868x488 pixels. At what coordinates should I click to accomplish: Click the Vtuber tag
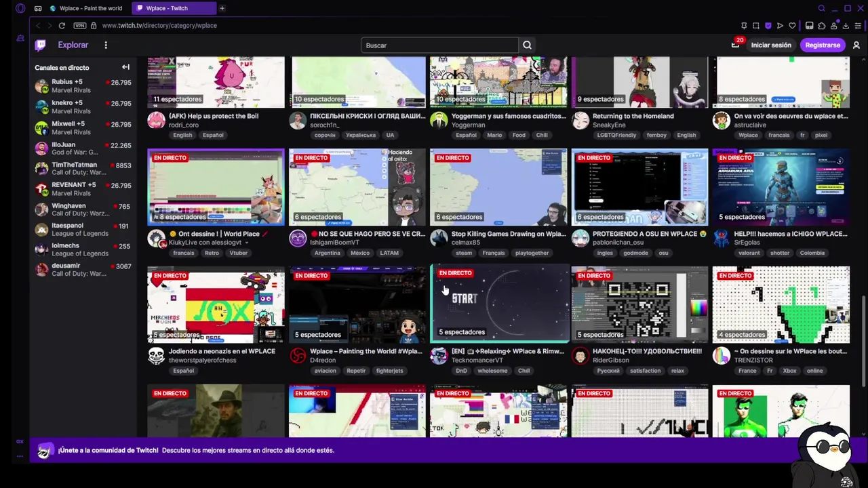pos(239,253)
